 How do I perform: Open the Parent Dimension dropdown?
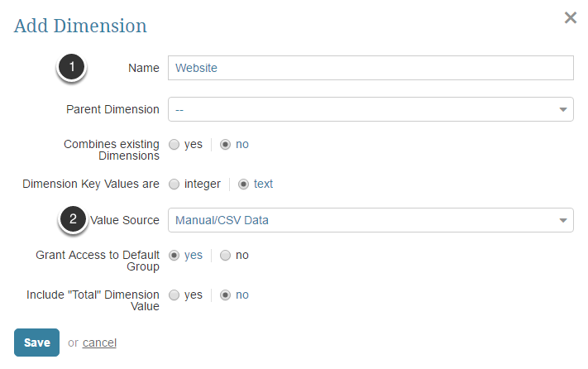click(364, 109)
